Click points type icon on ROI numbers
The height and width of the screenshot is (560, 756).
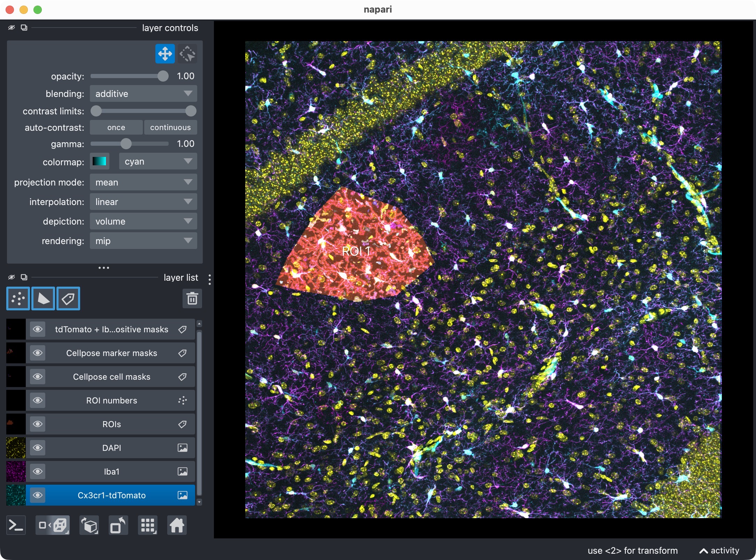(182, 401)
